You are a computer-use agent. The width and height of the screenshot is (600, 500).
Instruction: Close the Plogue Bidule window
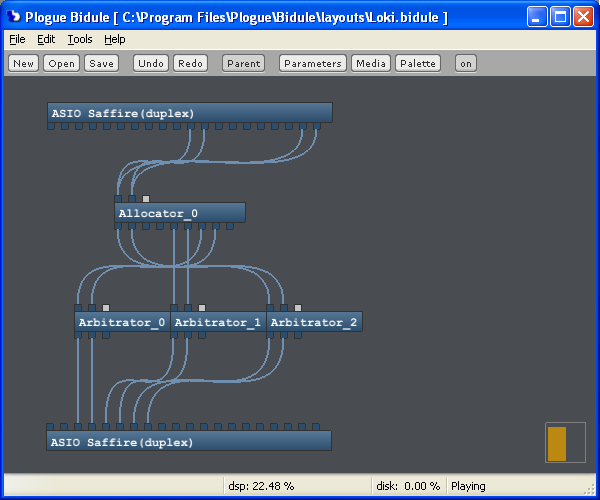pos(583,17)
